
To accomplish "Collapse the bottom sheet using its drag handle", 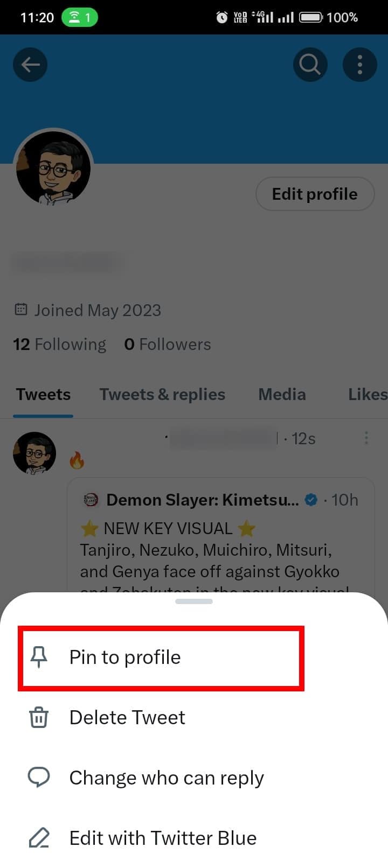I will click(193, 601).
